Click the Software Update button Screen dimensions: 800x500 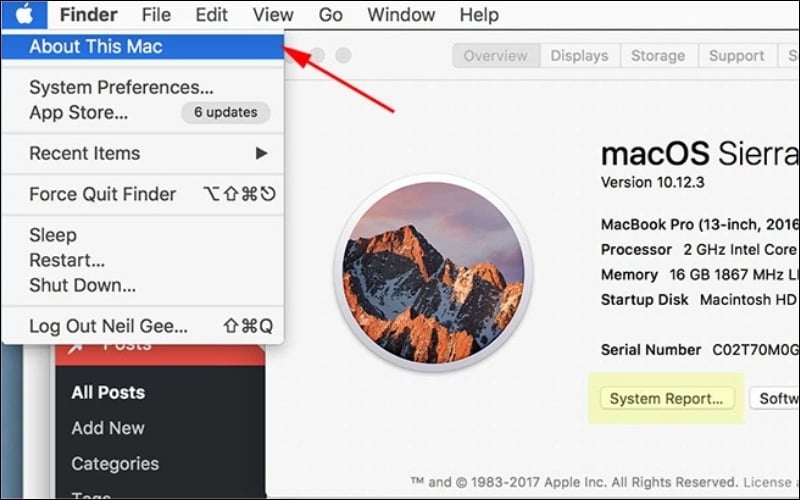774,398
